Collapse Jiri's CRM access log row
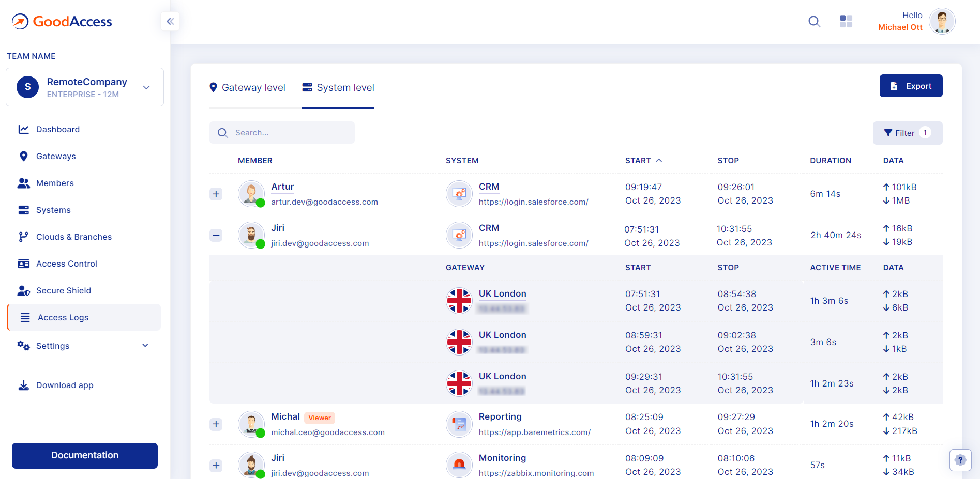The height and width of the screenshot is (479, 980). point(216,235)
